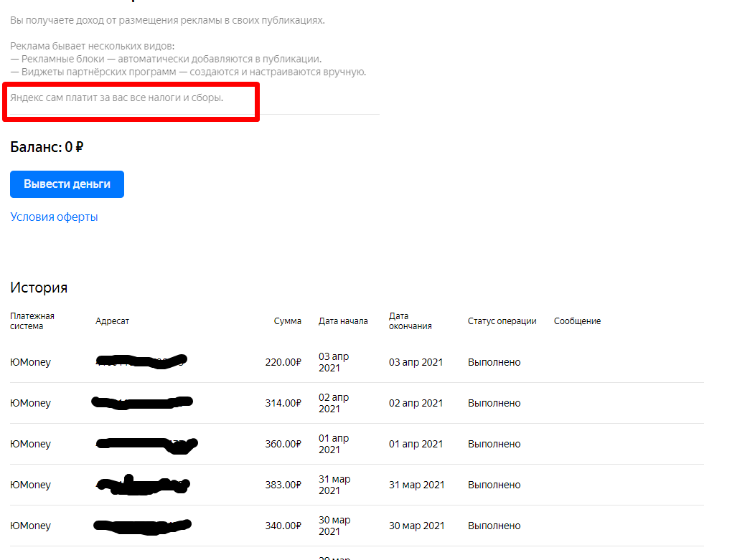The width and height of the screenshot is (732, 560).
Task: Click the end date 02 апр 2021
Action: pyautogui.click(x=416, y=403)
